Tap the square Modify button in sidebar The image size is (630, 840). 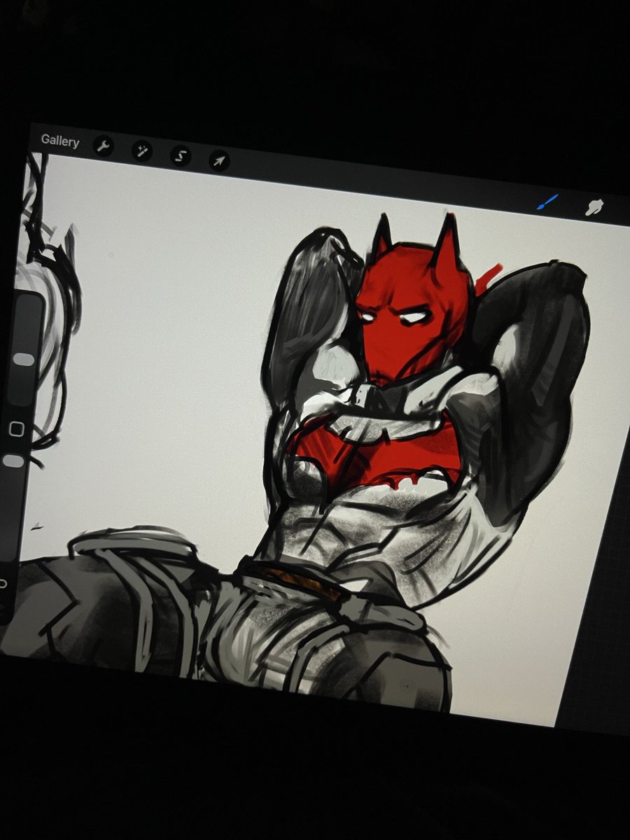tap(17, 429)
